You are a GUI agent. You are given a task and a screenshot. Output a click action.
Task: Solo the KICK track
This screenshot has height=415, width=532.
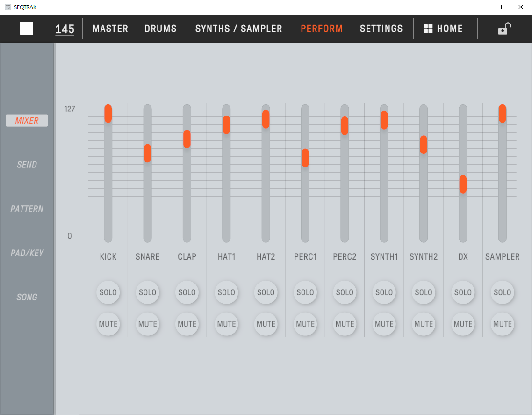(x=108, y=292)
